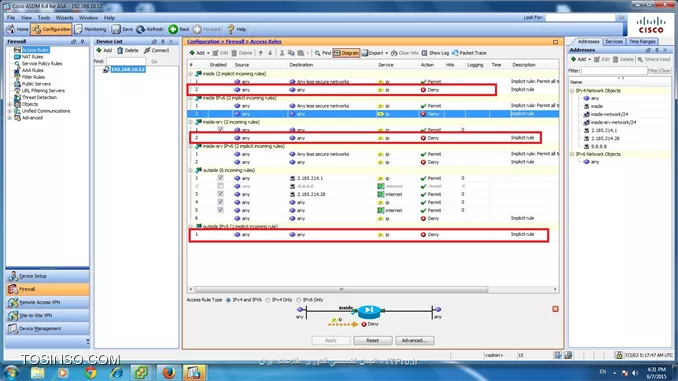Close the rule diagram pane
Image resolution: width=678 pixels, height=381 pixels.
pyautogui.click(x=556, y=309)
